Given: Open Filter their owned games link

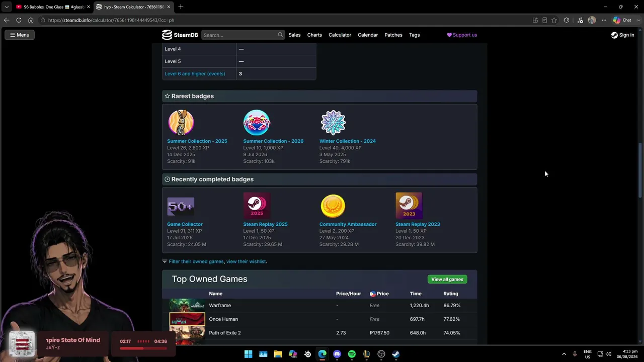Looking at the screenshot, I should pyautogui.click(x=196, y=261).
